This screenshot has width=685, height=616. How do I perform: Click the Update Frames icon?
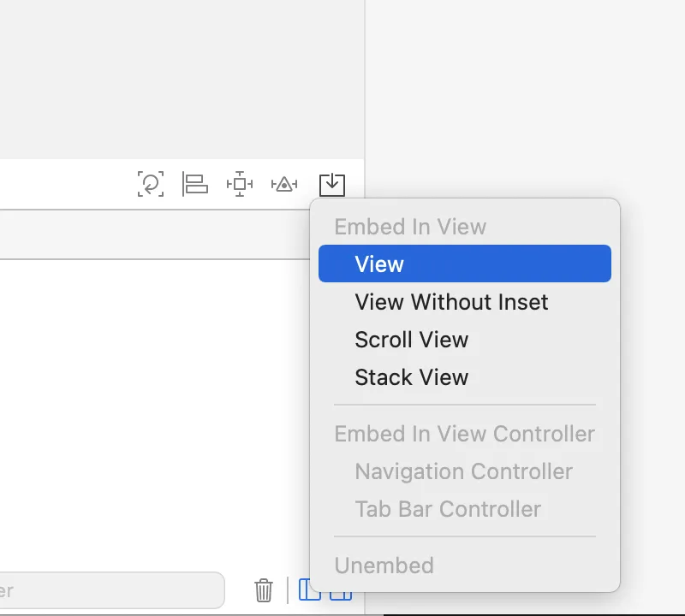151,184
